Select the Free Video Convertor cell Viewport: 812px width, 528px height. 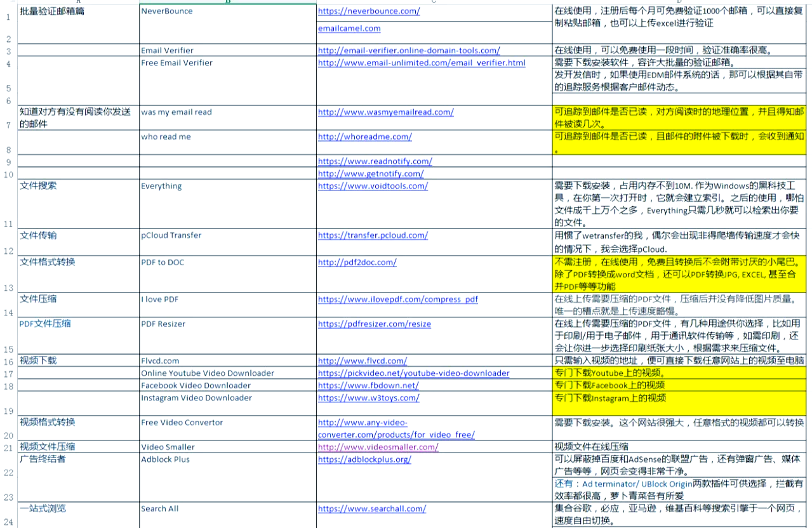(228, 429)
